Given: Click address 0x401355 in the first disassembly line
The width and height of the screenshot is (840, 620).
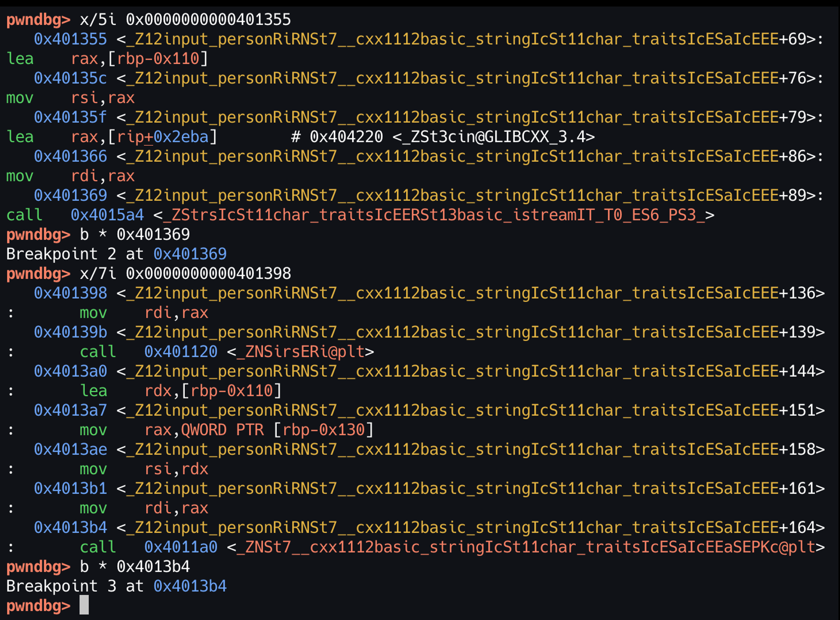Looking at the screenshot, I should pyautogui.click(x=70, y=39).
